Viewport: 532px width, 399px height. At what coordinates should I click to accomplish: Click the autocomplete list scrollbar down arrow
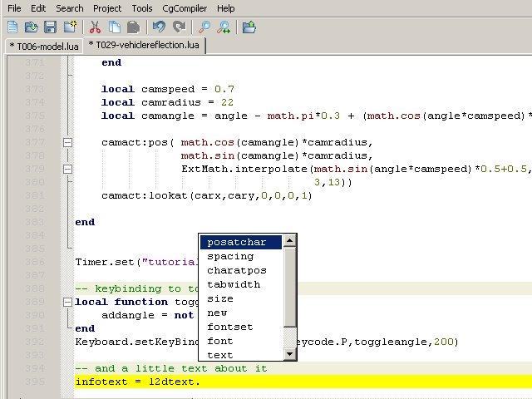click(289, 354)
